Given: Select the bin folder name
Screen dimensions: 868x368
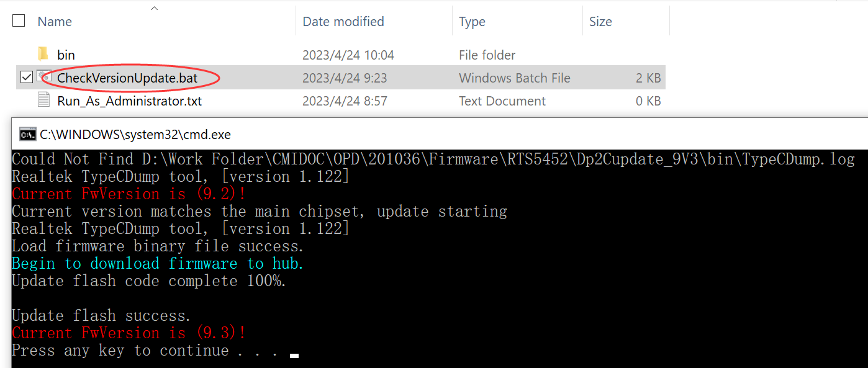Looking at the screenshot, I should (x=66, y=55).
